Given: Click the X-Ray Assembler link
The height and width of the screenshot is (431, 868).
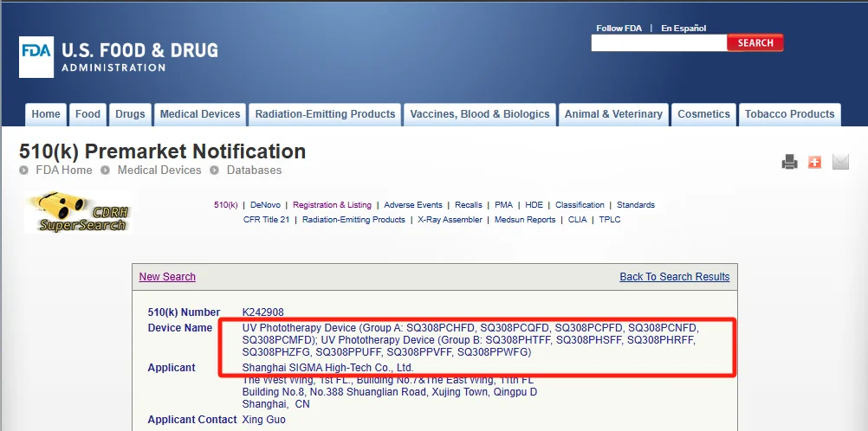Looking at the screenshot, I should [x=450, y=220].
